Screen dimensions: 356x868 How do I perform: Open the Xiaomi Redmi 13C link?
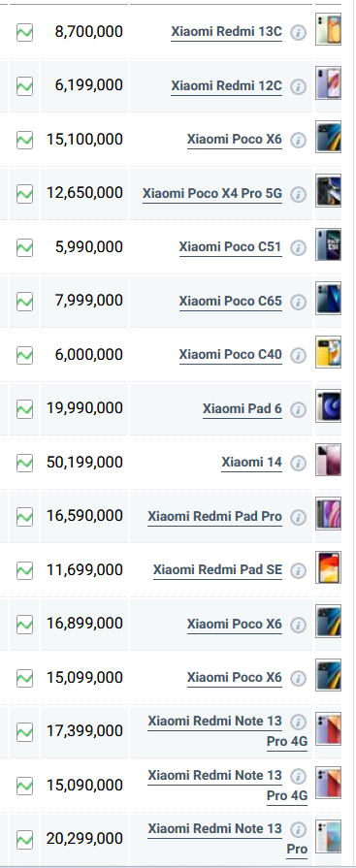226,32
